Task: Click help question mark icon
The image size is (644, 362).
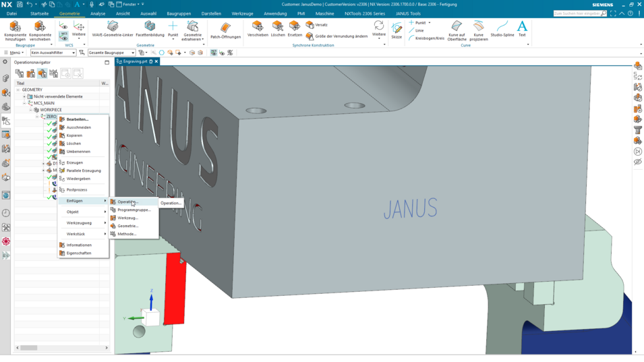Action: 631,13
